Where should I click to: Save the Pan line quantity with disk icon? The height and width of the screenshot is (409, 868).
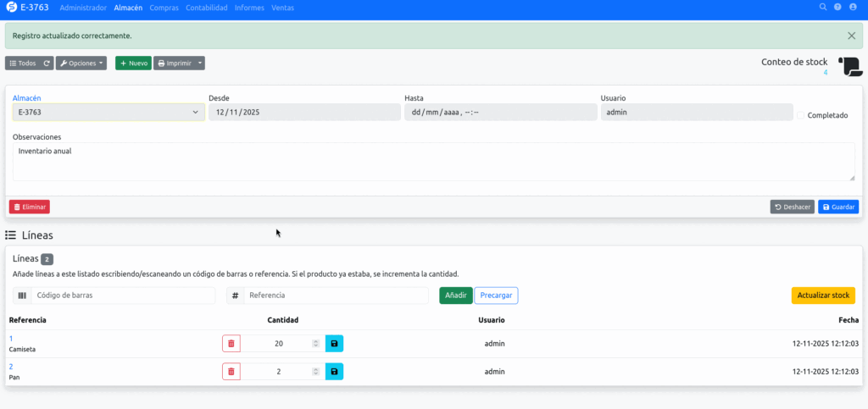[x=334, y=372]
